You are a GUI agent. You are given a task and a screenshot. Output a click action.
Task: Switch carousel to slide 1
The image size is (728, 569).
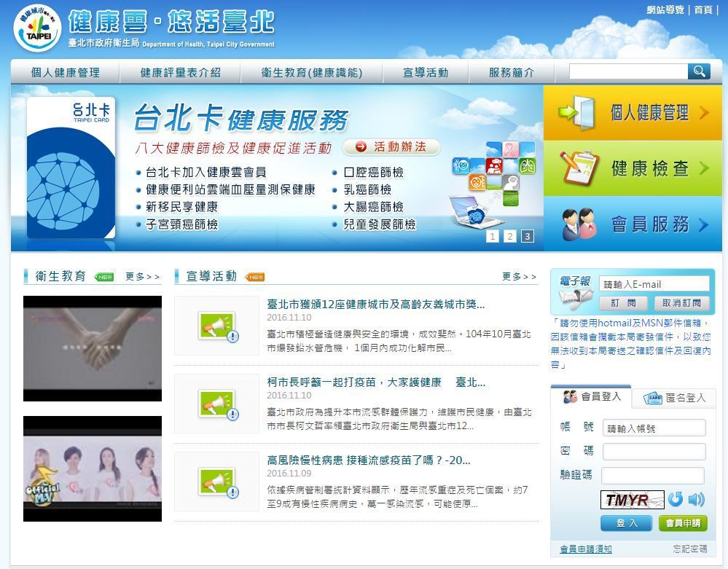[492, 236]
